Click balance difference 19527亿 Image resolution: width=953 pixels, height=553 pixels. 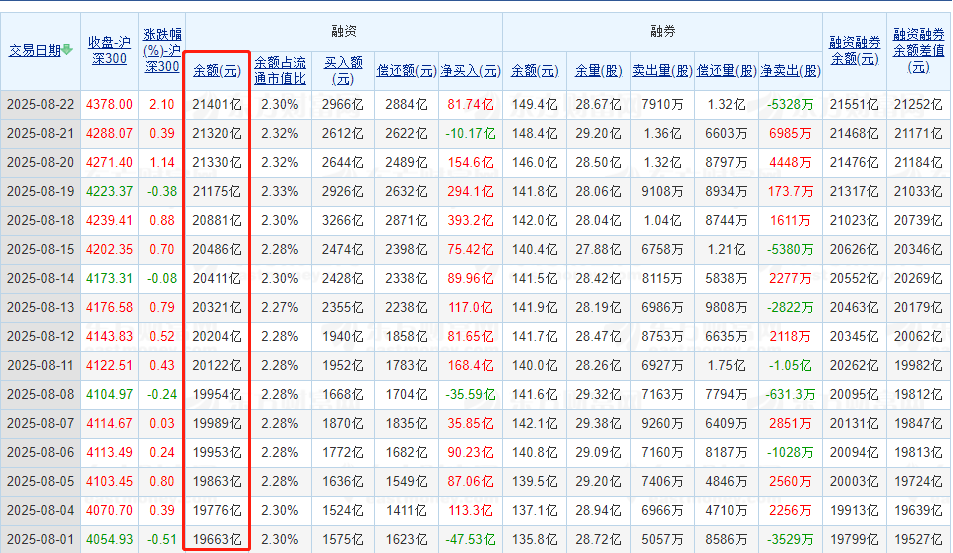(x=918, y=539)
